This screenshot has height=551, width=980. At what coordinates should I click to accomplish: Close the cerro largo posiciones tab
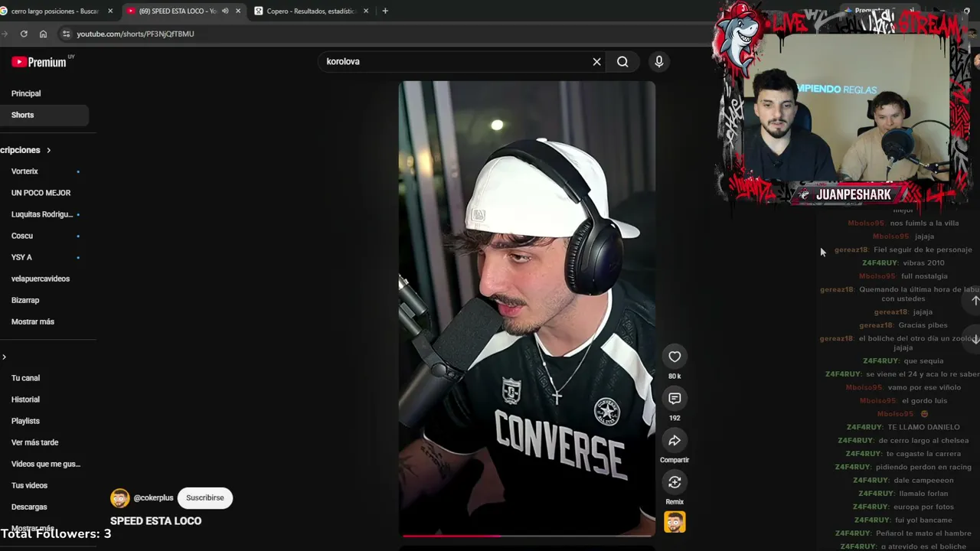click(110, 11)
